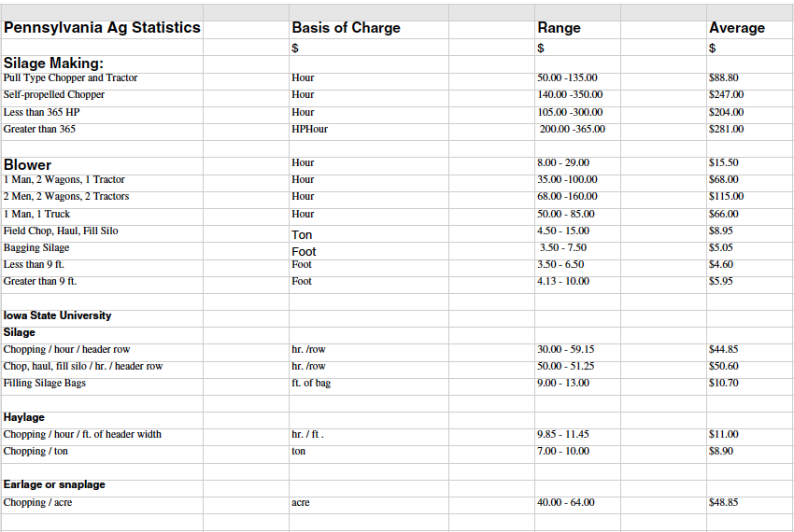This screenshot has height=532, width=794.
Task: Select the 'Range' column heading cell
Action: tap(560, 28)
